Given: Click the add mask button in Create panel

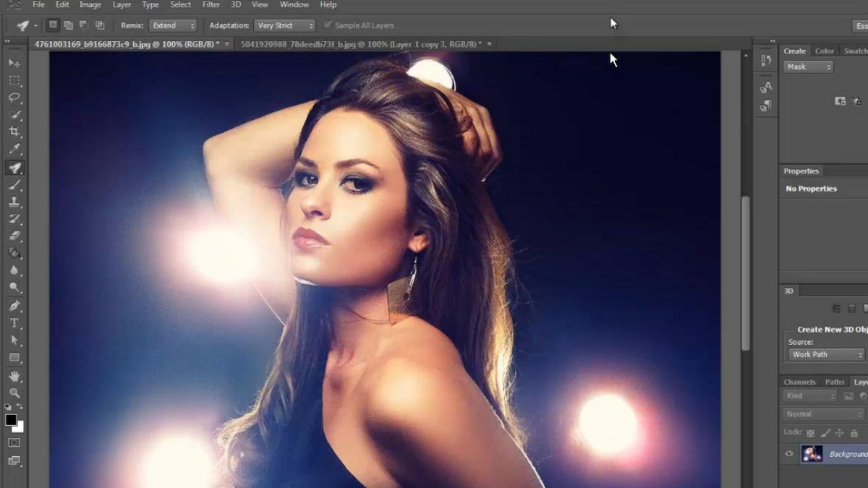Looking at the screenshot, I should 840,101.
